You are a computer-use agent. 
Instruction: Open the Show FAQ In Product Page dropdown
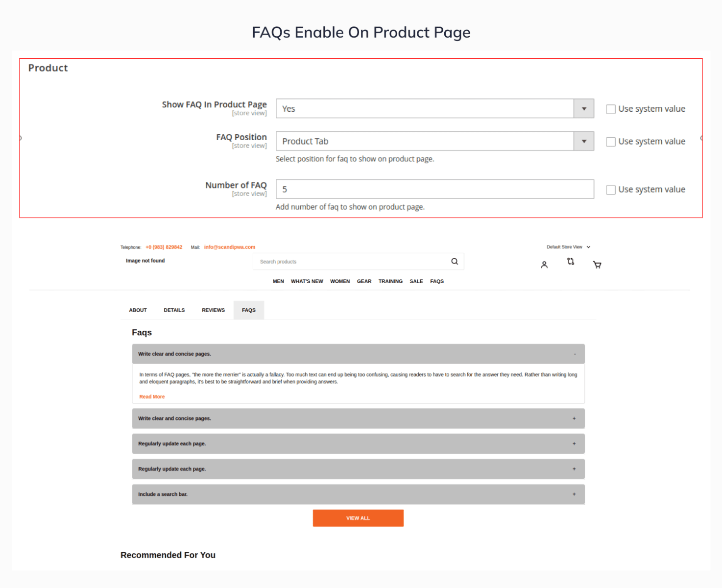583,108
